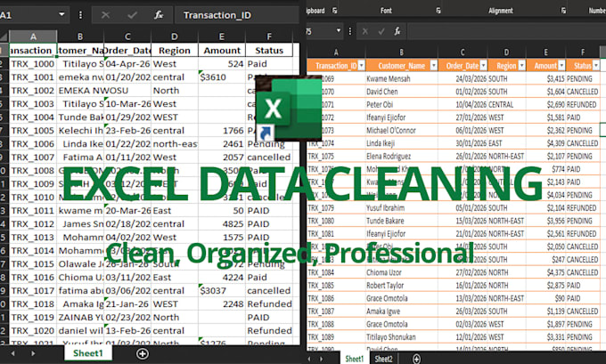Select column A header above 'nsaction_' in left workbook
The width and height of the screenshot is (606, 364).
[x=33, y=36]
